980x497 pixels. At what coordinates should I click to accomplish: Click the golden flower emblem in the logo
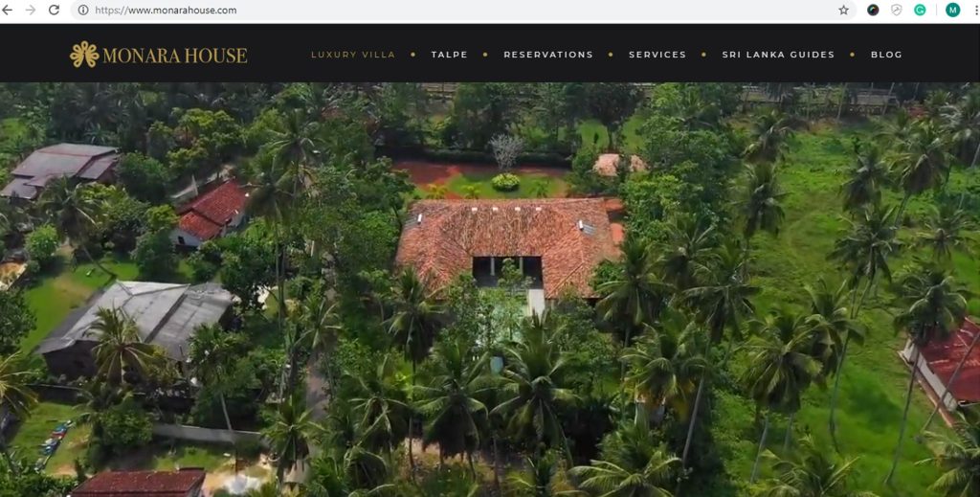84,55
